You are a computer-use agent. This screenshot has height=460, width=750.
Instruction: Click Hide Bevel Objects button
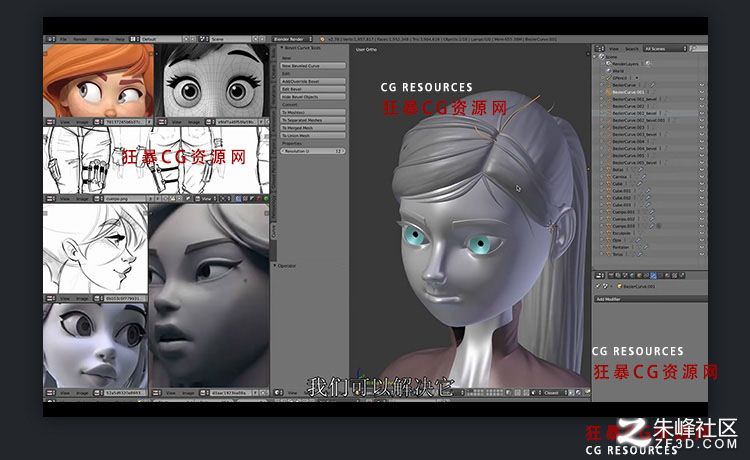coord(313,97)
